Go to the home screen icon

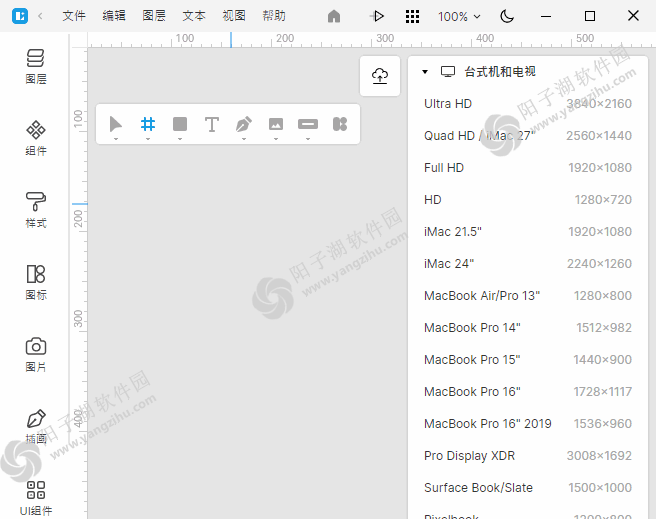coord(334,16)
